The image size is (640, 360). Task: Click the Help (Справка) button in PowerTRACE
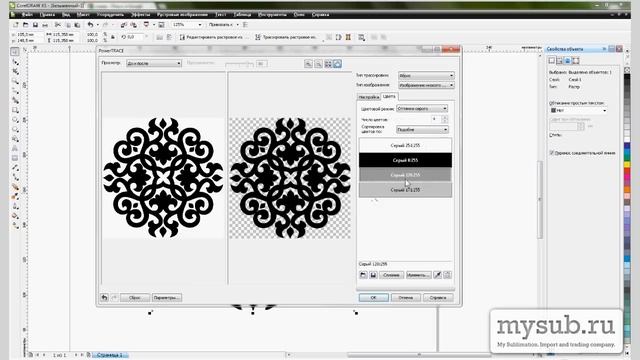click(438, 298)
